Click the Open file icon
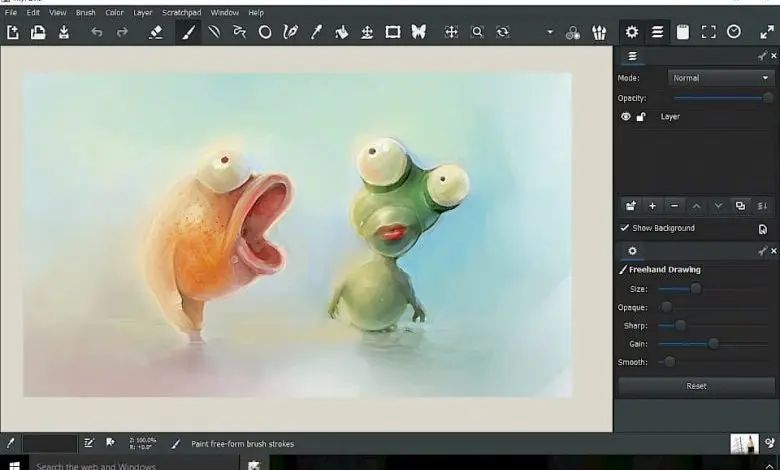This screenshot has width=780, height=470. [x=38, y=32]
